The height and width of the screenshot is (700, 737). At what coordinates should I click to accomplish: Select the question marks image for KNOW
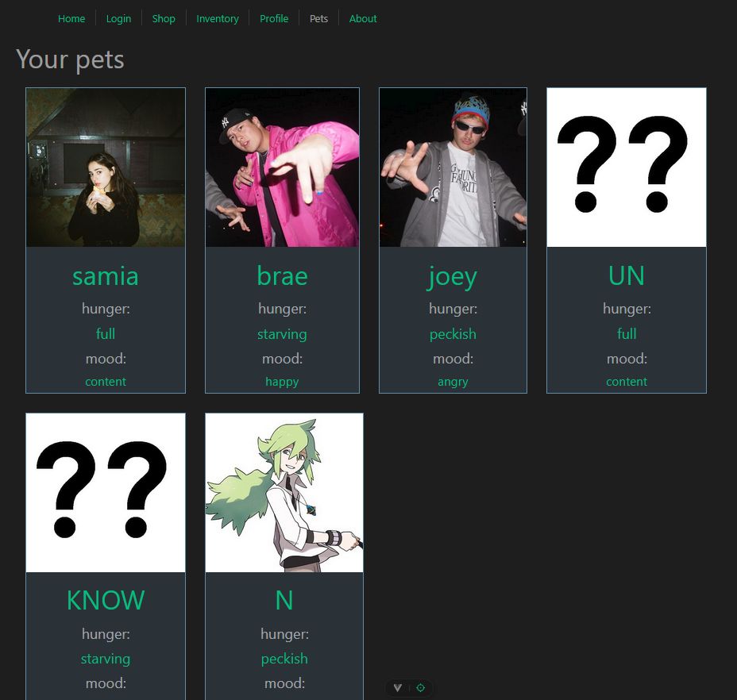106,493
